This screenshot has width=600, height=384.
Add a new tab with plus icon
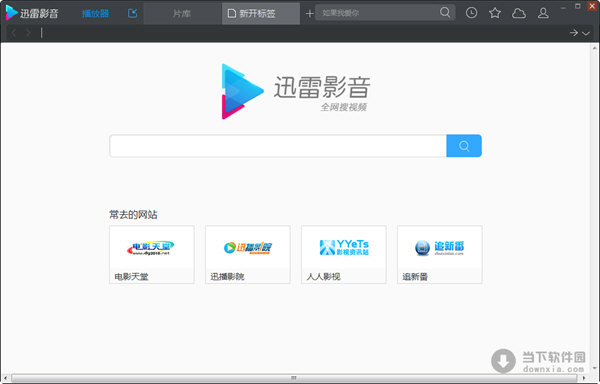point(310,14)
